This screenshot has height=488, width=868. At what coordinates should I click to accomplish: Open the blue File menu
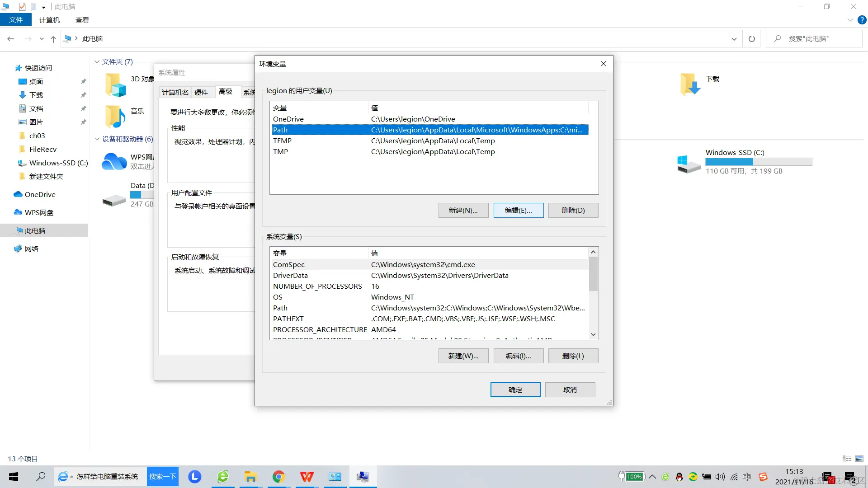coord(16,20)
